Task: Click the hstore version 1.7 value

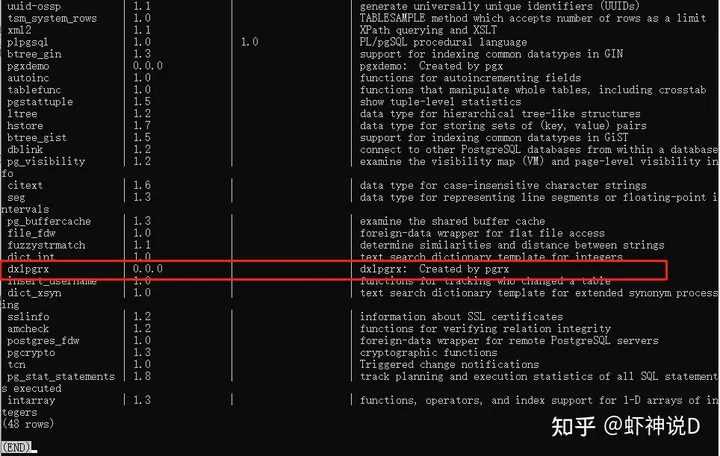Action: pos(142,125)
